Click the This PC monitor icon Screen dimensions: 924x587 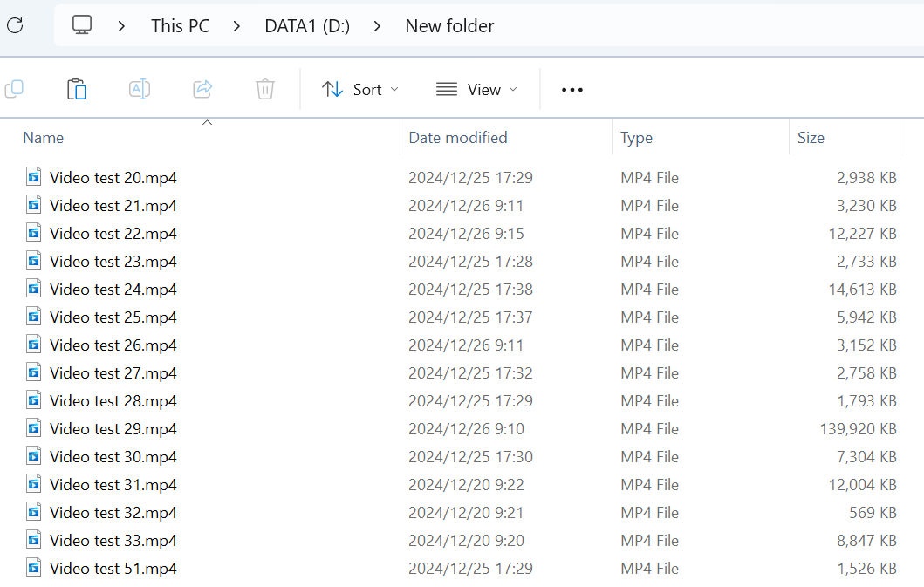coord(82,25)
